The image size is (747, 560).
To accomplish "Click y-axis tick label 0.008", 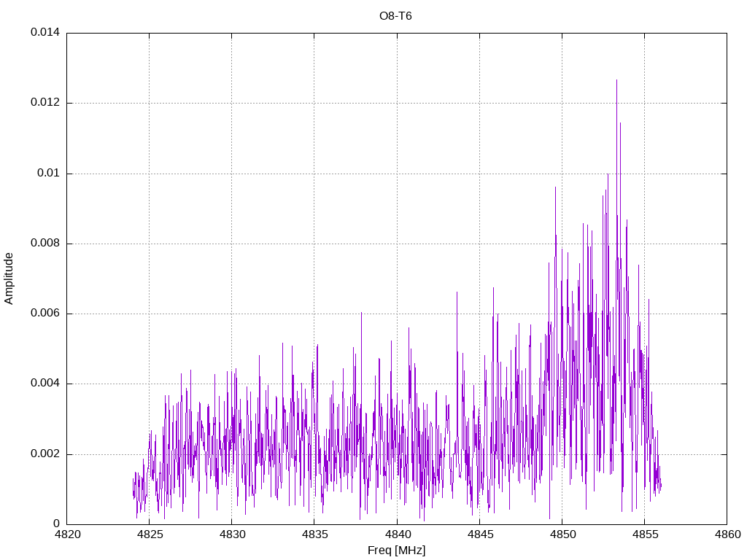I will click(45, 244).
